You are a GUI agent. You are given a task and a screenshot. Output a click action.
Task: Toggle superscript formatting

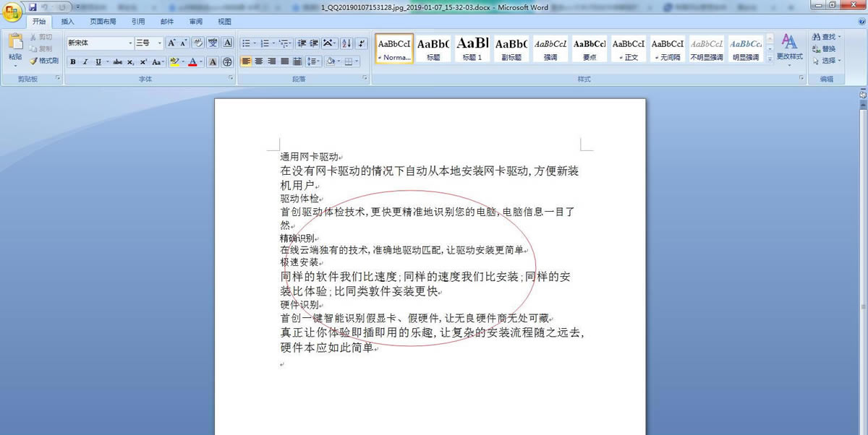coord(142,61)
